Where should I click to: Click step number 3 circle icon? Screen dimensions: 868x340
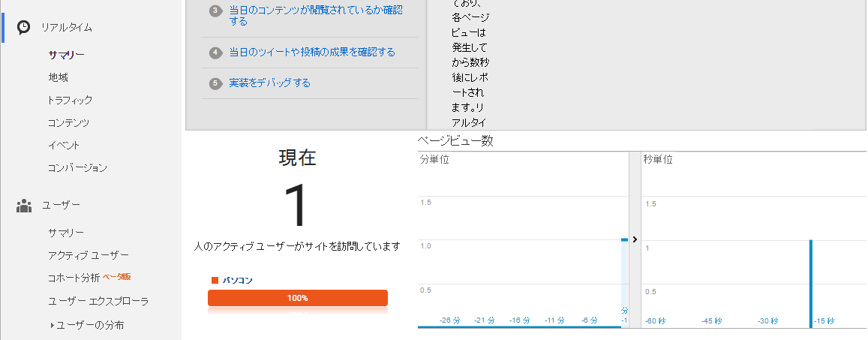point(215,11)
